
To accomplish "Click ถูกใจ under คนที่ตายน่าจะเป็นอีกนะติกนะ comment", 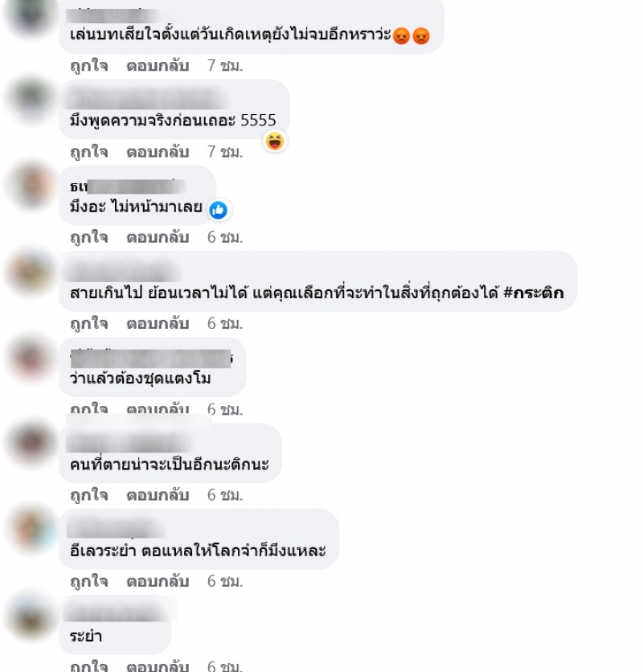I will click(89, 495).
